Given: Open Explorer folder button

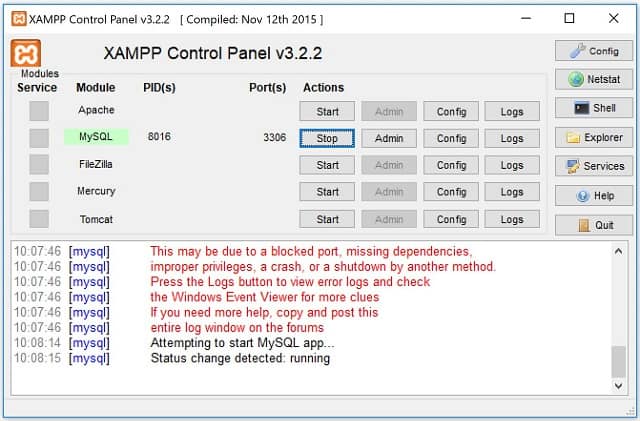Looking at the screenshot, I should click(x=594, y=138).
